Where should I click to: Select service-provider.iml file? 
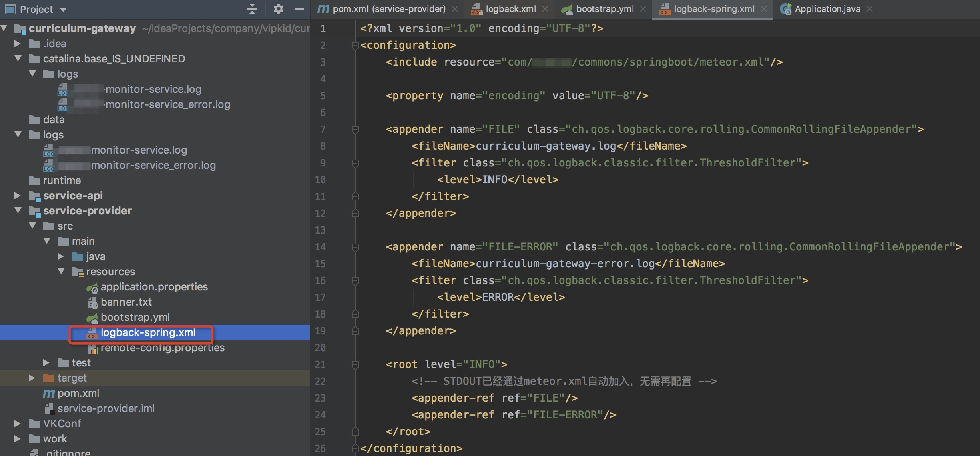pyautogui.click(x=106, y=408)
